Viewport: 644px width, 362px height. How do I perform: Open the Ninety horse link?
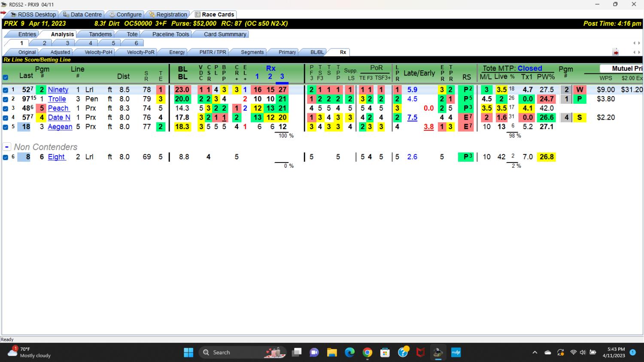(58, 90)
